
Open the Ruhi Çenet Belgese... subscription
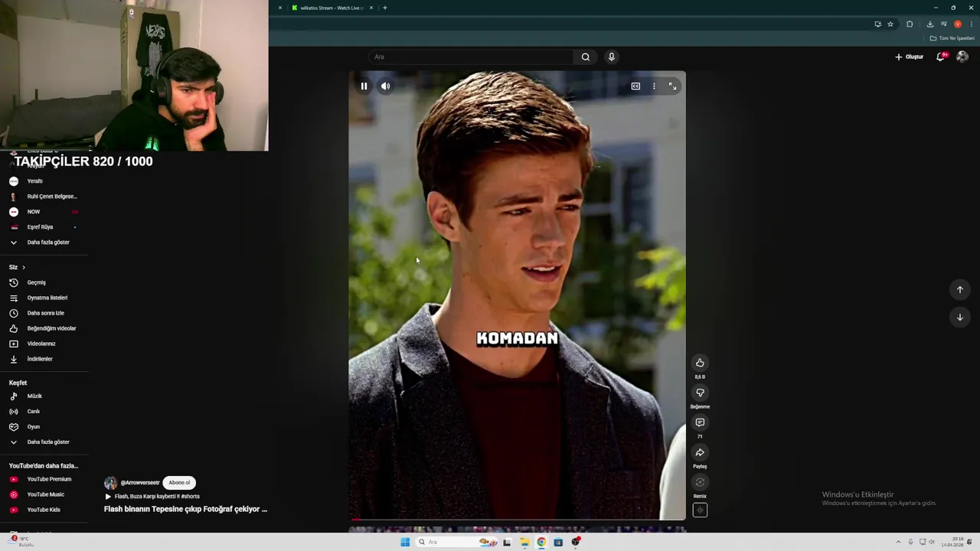click(44, 197)
